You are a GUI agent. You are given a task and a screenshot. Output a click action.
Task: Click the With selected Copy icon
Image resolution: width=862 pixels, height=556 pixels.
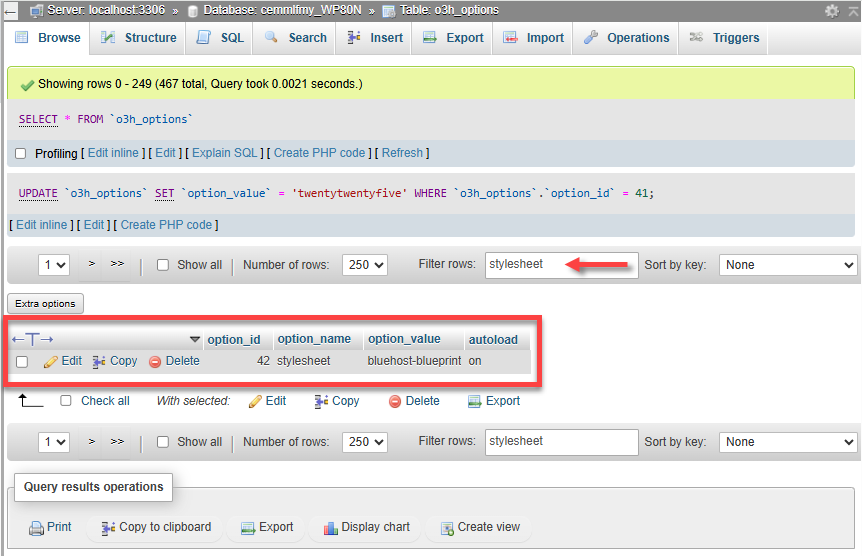321,401
